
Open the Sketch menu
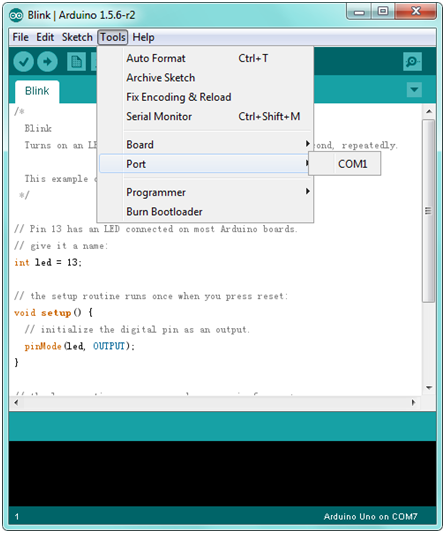[x=77, y=37]
